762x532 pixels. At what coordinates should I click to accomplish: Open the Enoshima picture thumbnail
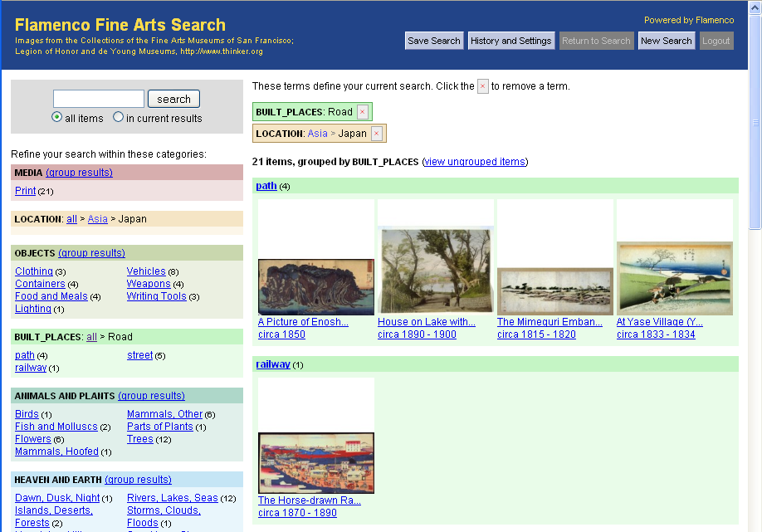315,286
